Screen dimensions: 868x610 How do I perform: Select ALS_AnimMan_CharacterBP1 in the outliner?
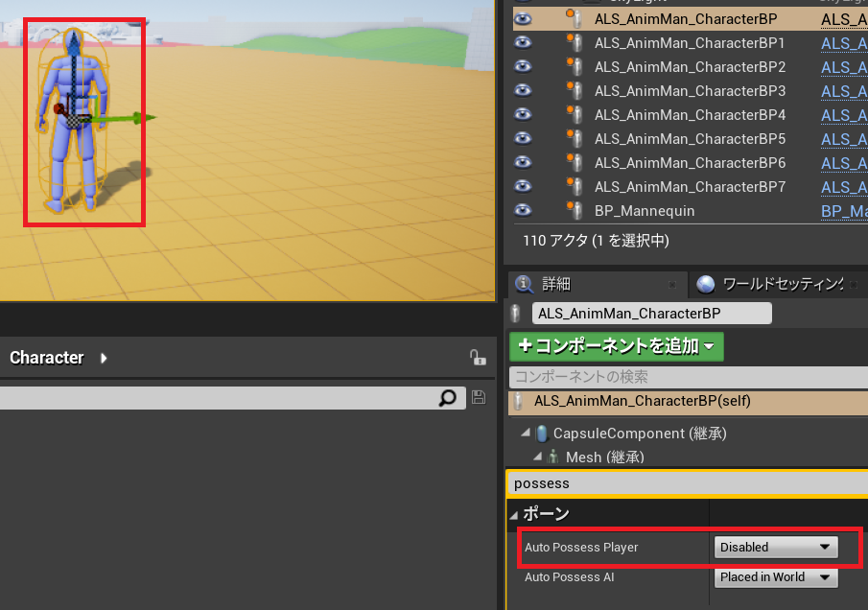coord(690,42)
